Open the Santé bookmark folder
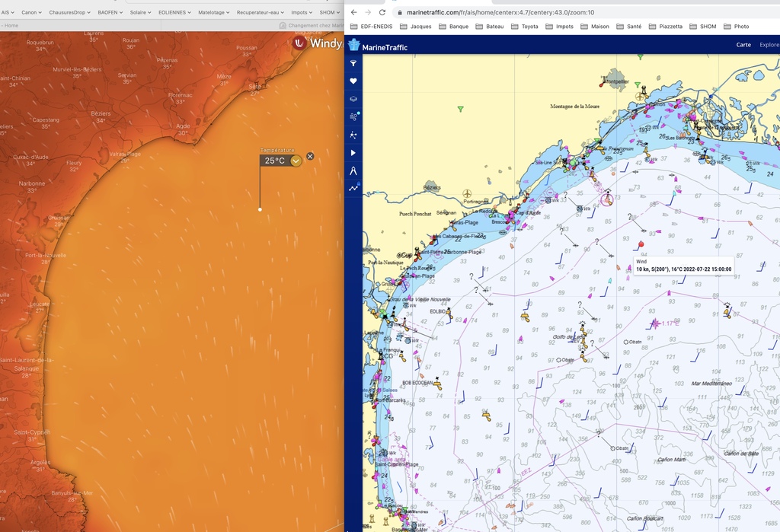 pyautogui.click(x=629, y=27)
